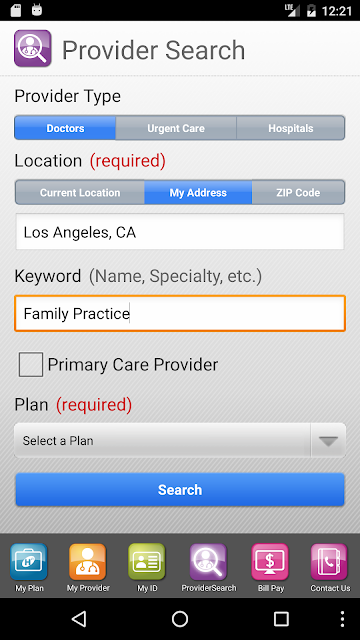This screenshot has width=360, height=640.
Task: Expand the Select a Plan dropdown
Action: [180, 440]
